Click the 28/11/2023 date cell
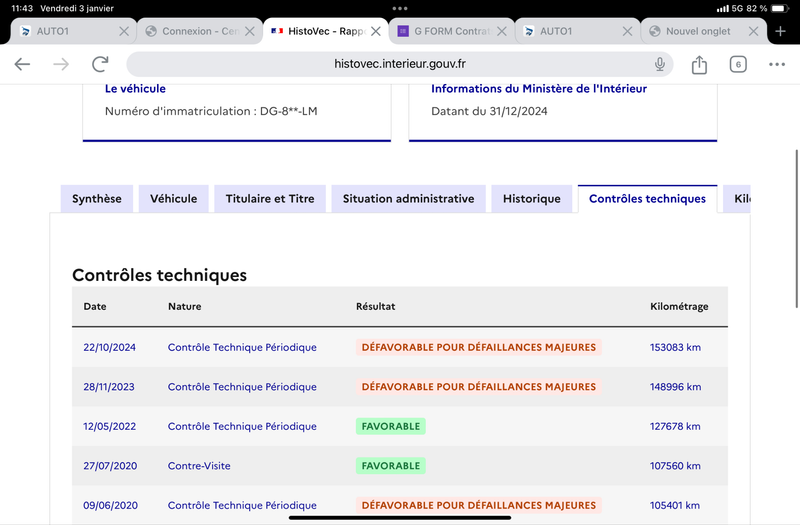Viewport: 800px width, 525px height. (x=109, y=387)
